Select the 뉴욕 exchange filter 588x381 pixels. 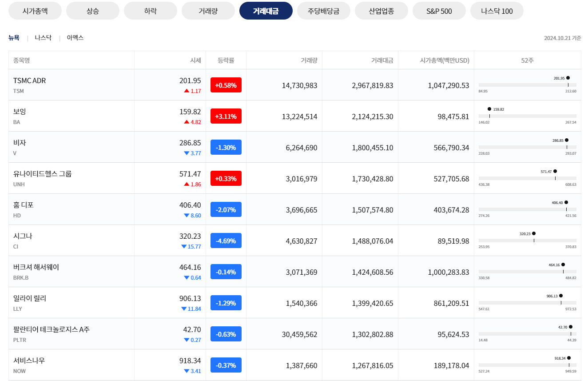tap(14, 38)
